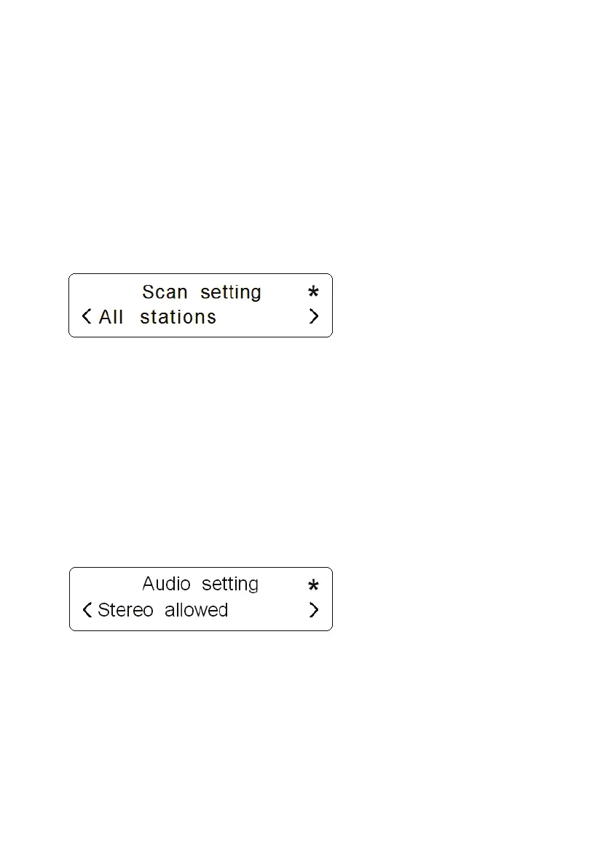Click the word allowed in the audio display

pos(197,610)
